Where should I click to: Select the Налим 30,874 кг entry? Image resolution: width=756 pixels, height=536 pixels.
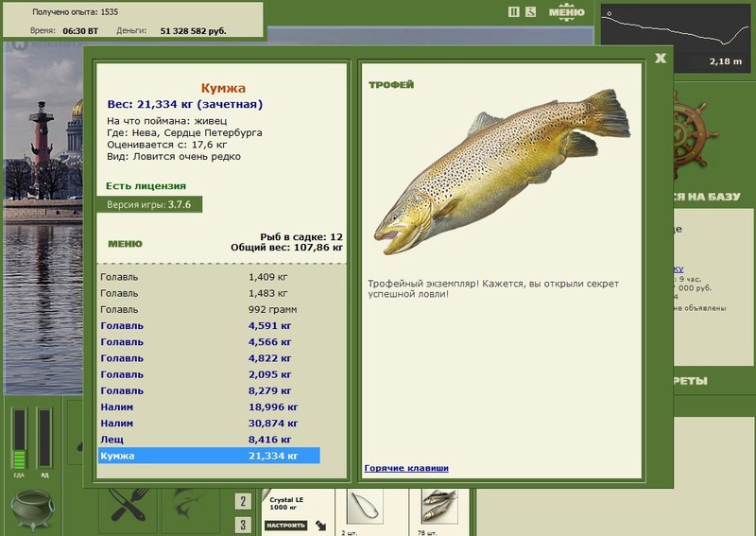[x=209, y=424]
